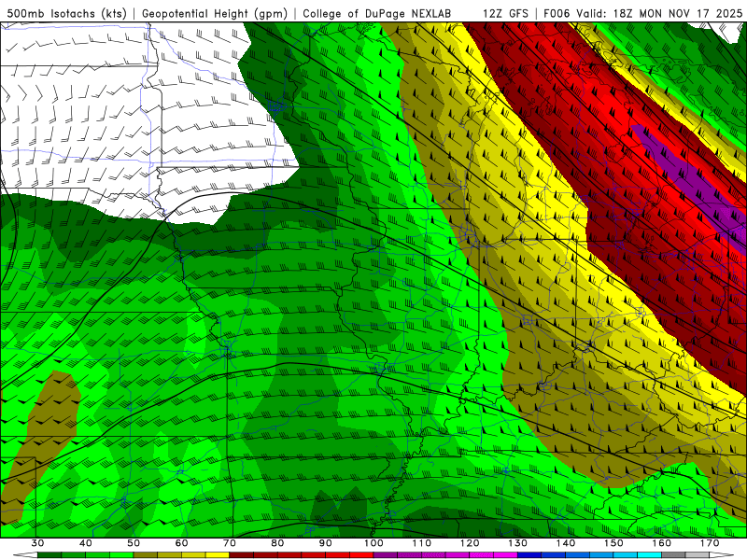
Task: Click the cyan legend swatch ending at 160
Action: [x=649, y=554]
